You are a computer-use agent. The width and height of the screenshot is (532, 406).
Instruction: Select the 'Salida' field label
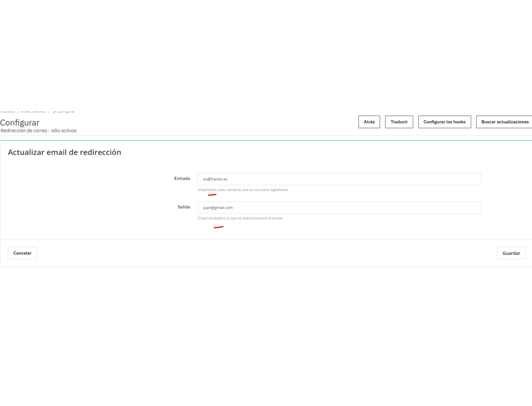click(184, 207)
